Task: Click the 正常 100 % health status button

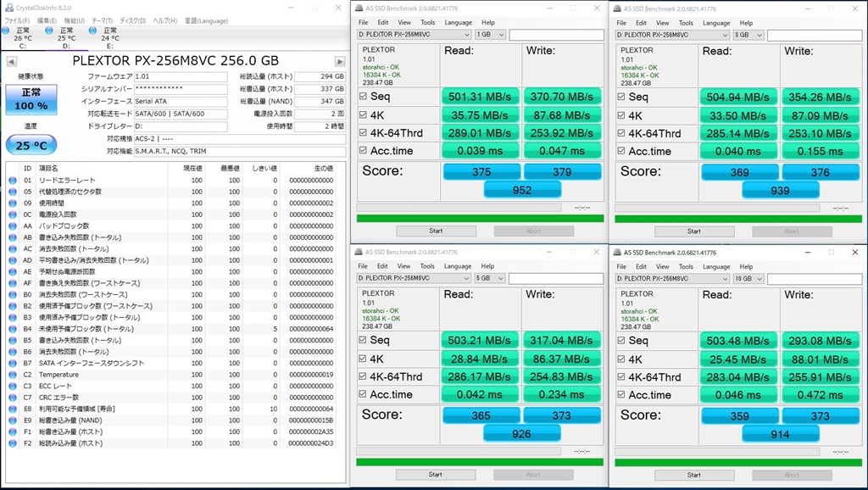Action: point(31,100)
